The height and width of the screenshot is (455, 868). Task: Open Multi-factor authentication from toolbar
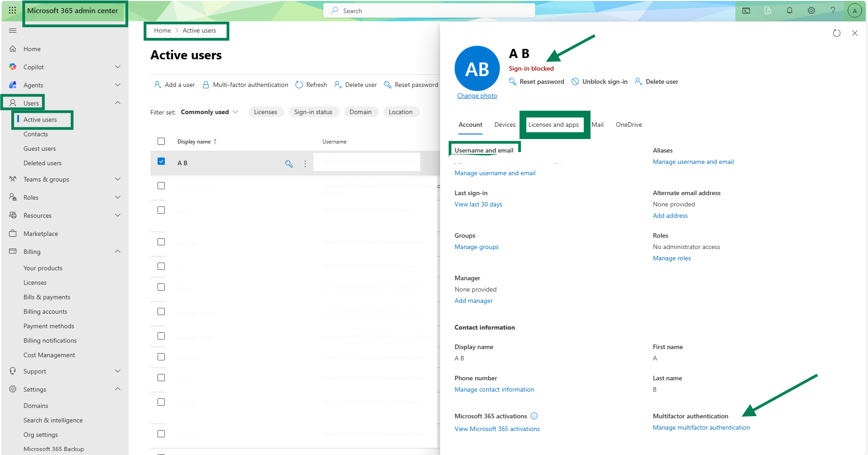(x=245, y=85)
